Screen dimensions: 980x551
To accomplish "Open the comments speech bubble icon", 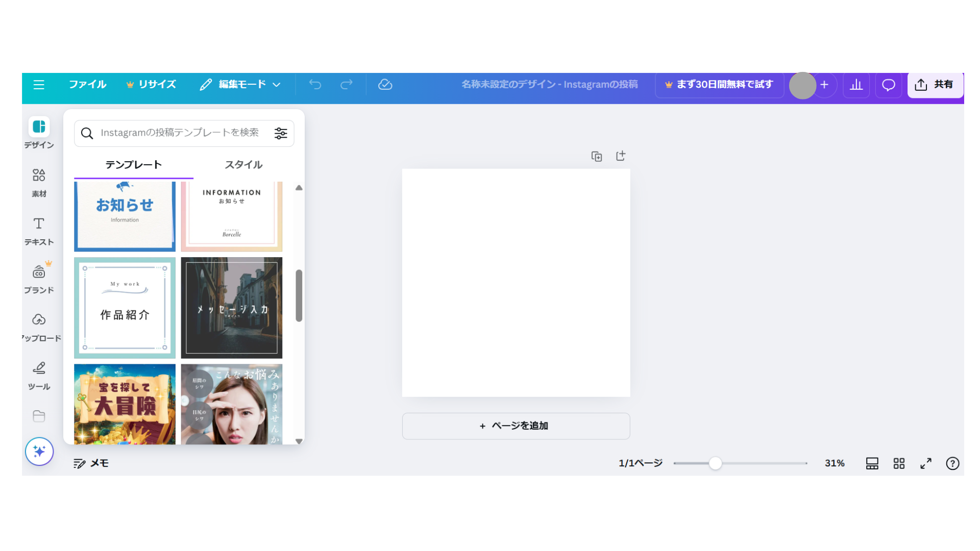I will click(888, 85).
